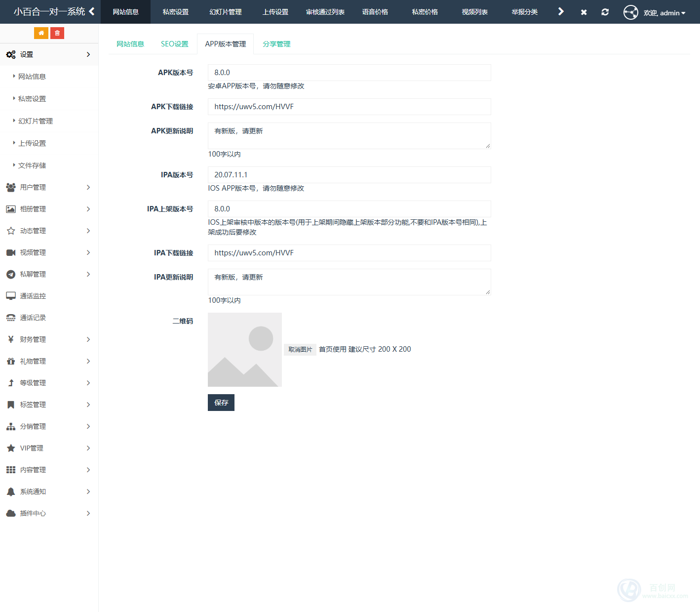Click the 标签管理 bookmark icon
The image size is (700, 612).
pyautogui.click(x=11, y=405)
